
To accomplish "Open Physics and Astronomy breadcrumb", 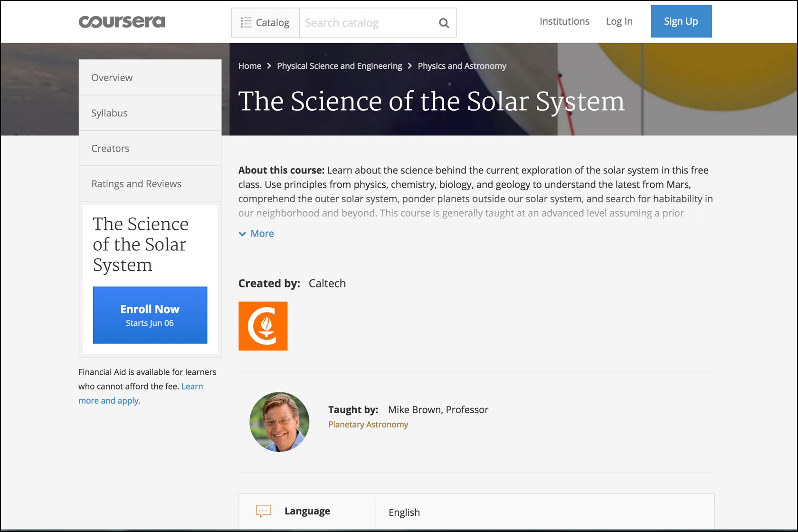I will click(x=462, y=66).
